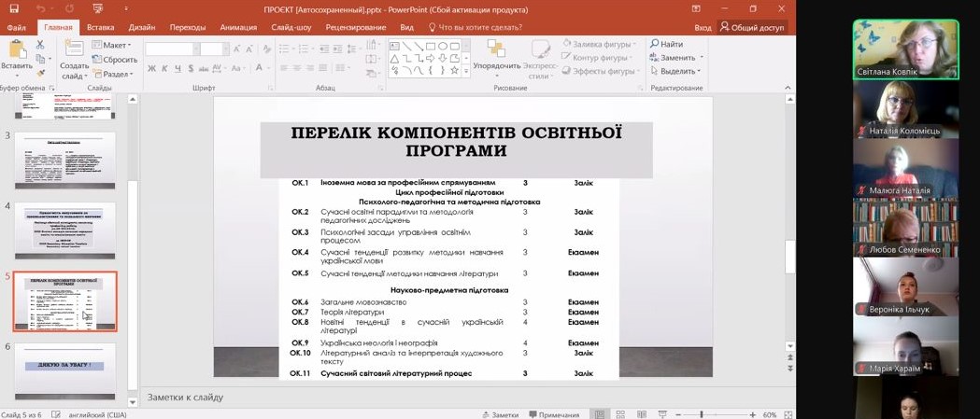
Task: Click Fit slide to window icon
Action: [788, 414]
